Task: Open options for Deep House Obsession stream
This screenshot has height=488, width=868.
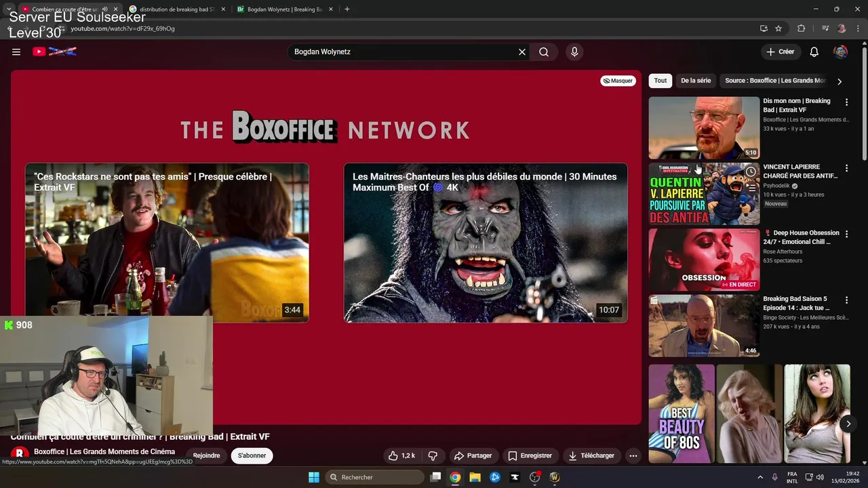Action: [846, 233]
